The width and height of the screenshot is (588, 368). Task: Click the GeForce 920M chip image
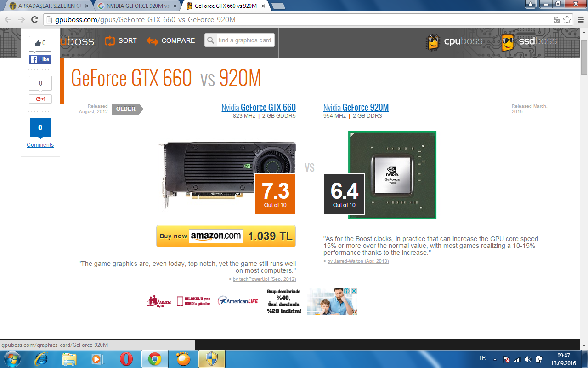click(x=392, y=175)
